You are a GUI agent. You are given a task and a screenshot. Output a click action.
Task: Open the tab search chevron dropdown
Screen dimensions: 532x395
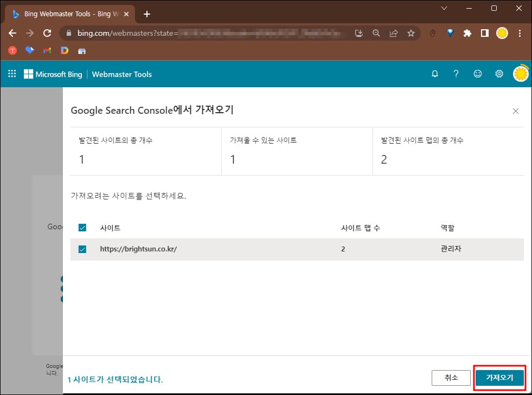(444, 8)
